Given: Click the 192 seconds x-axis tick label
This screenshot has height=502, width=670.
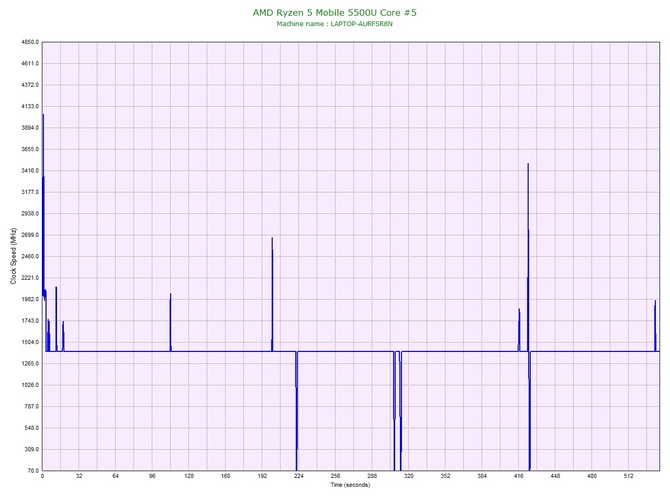Looking at the screenshot, I should pyautogui.click(x=262, y=476).
